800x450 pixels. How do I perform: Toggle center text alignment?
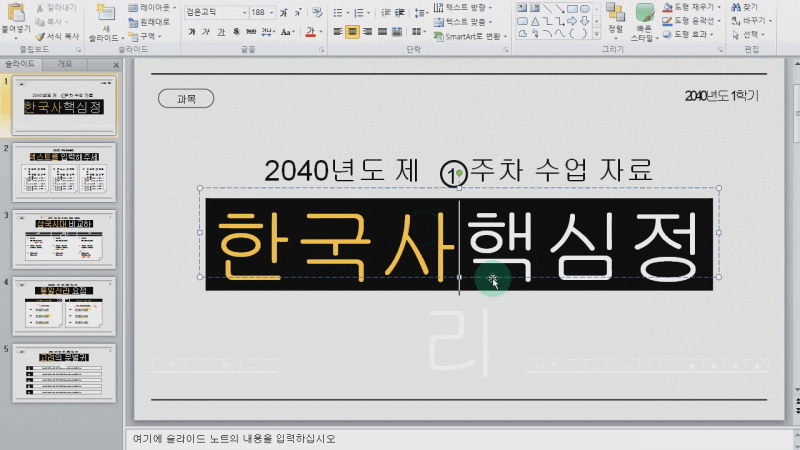tap(353, 32)
